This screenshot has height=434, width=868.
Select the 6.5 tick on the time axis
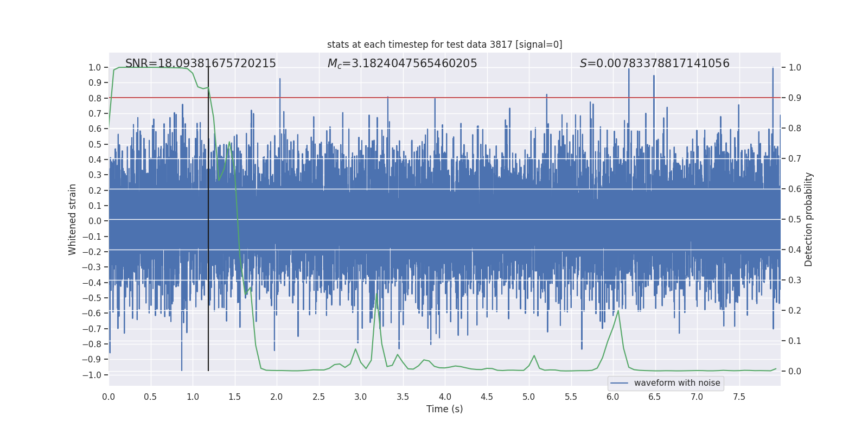pyautogui.click(x=655, y=397)
